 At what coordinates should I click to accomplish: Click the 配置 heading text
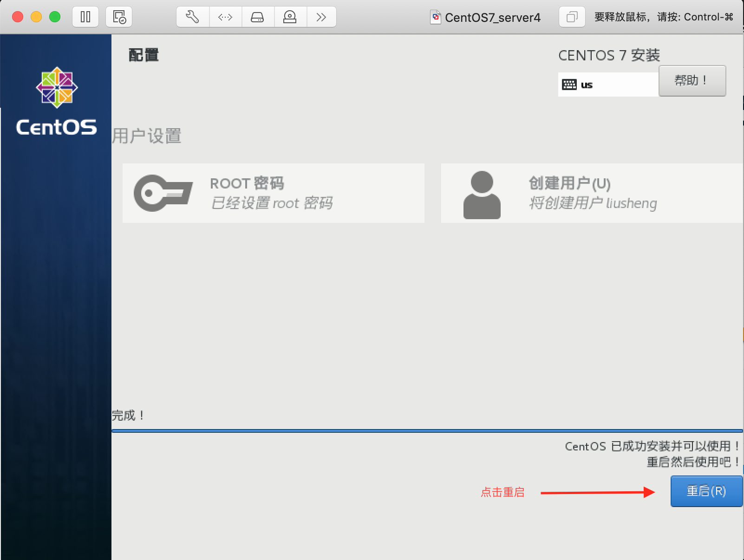coord(144,55)
